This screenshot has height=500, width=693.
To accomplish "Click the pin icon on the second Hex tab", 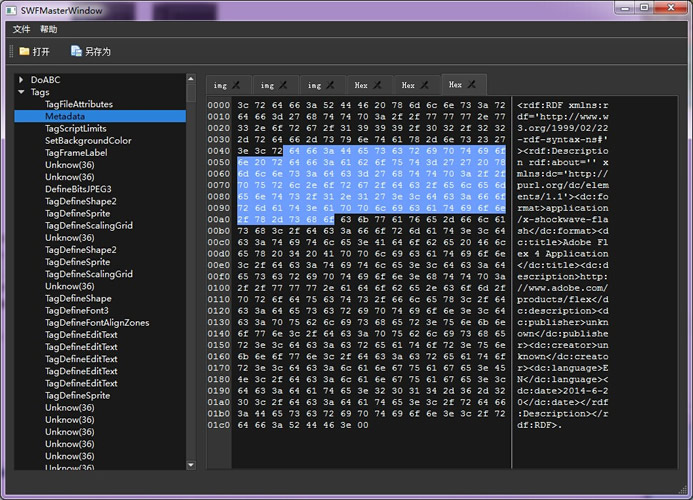I will [425, 85].
